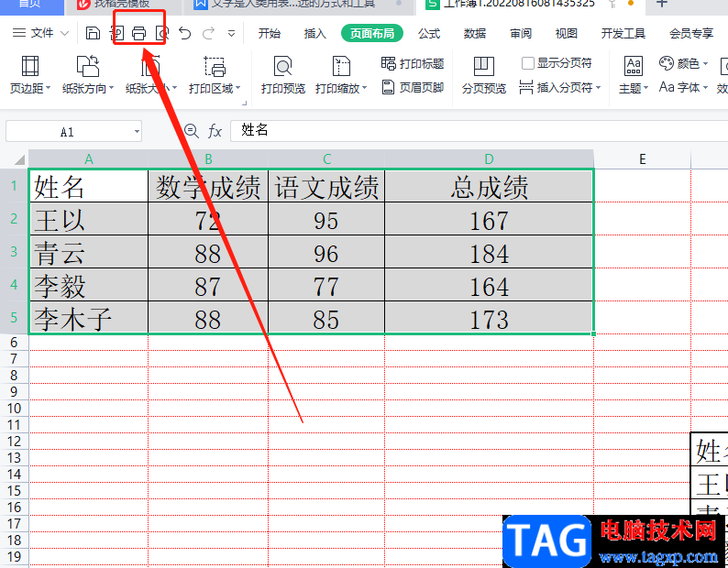Click cell containing 王以
The image size is (728, 568).
tap(89, 219)
